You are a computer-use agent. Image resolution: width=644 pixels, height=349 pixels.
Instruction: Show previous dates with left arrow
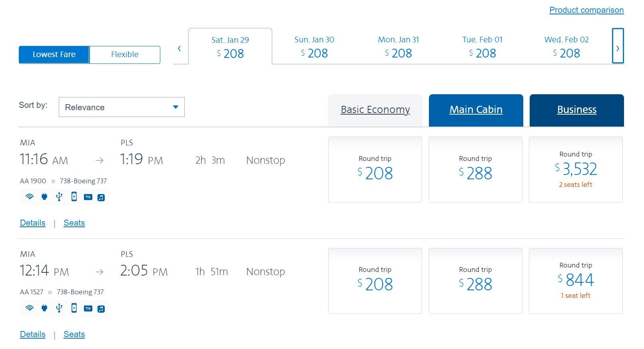179,49
